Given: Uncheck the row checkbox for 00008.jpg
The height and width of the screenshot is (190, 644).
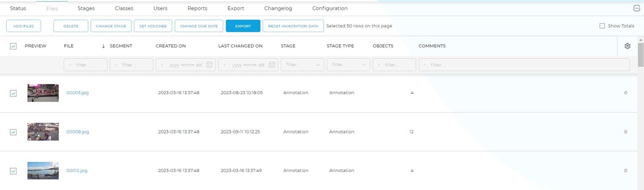Looking at the screenshot, I should pyautogui.click(x=13, y=132).
